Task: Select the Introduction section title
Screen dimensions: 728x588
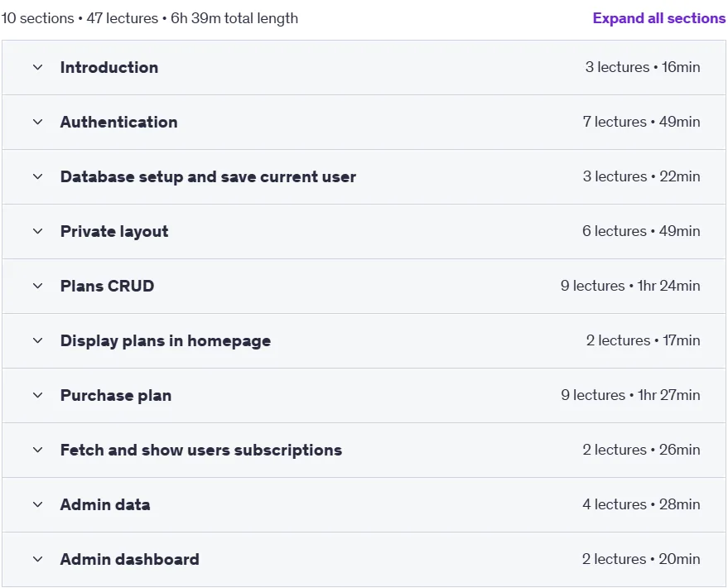Action: click(109, 67)
